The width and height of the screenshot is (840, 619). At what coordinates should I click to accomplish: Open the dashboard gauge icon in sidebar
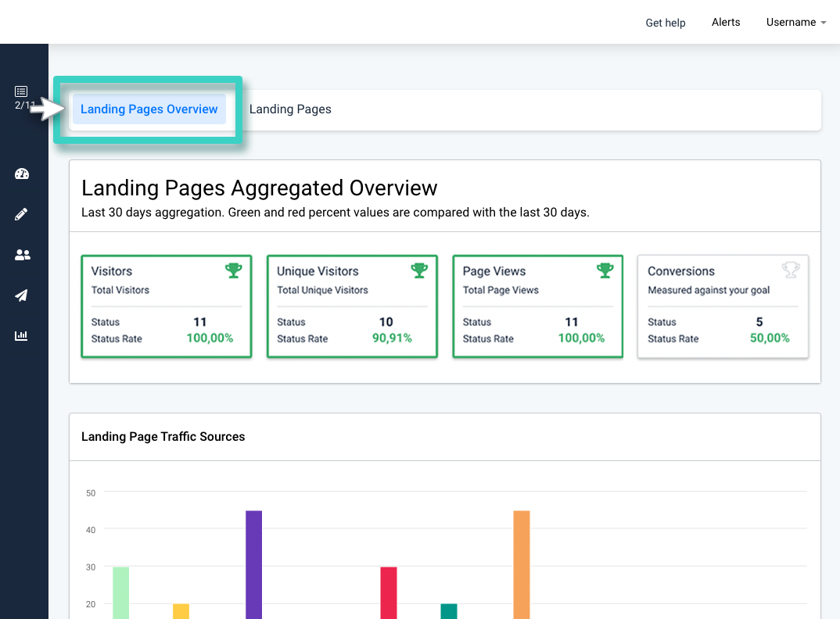point(21,174)
